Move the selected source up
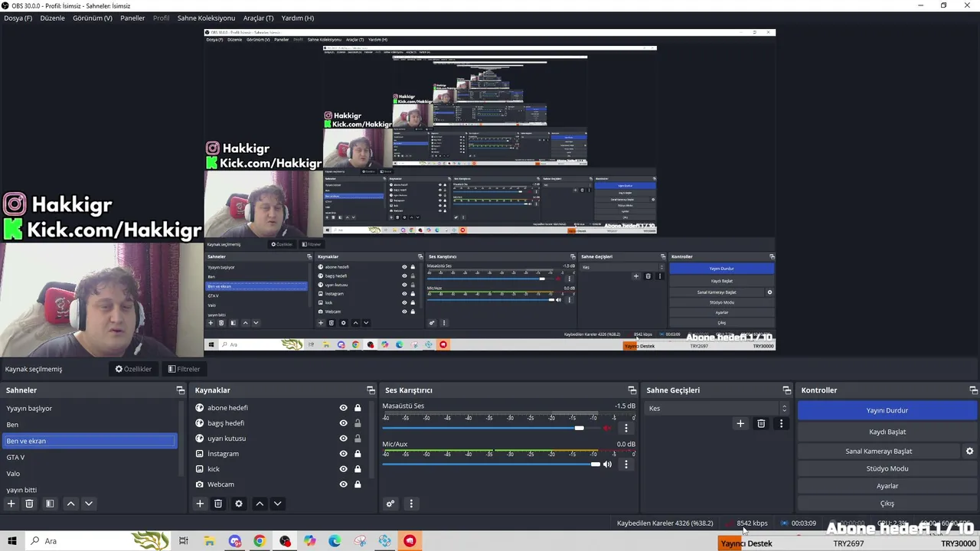Screen dimensions: 980x551 (260, 504)
